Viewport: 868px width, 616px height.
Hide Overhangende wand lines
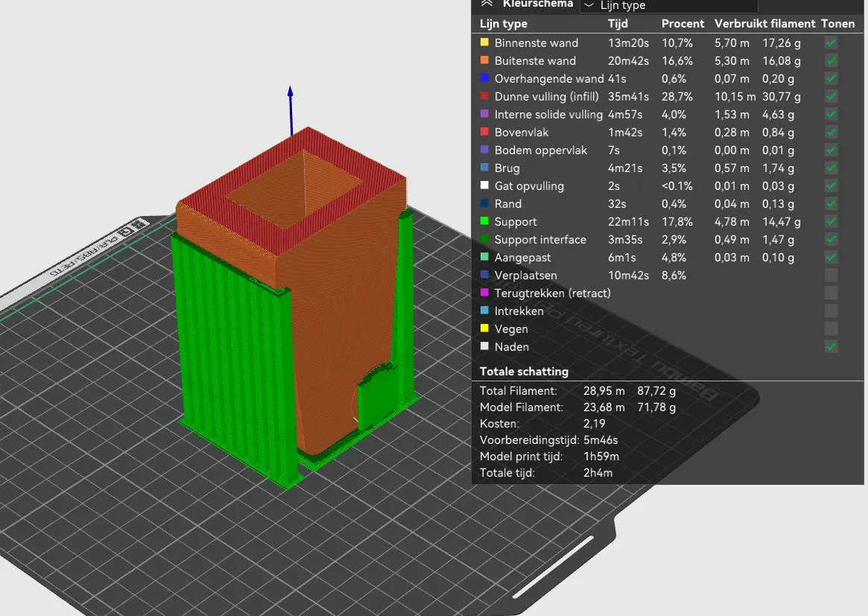point(830,79)
